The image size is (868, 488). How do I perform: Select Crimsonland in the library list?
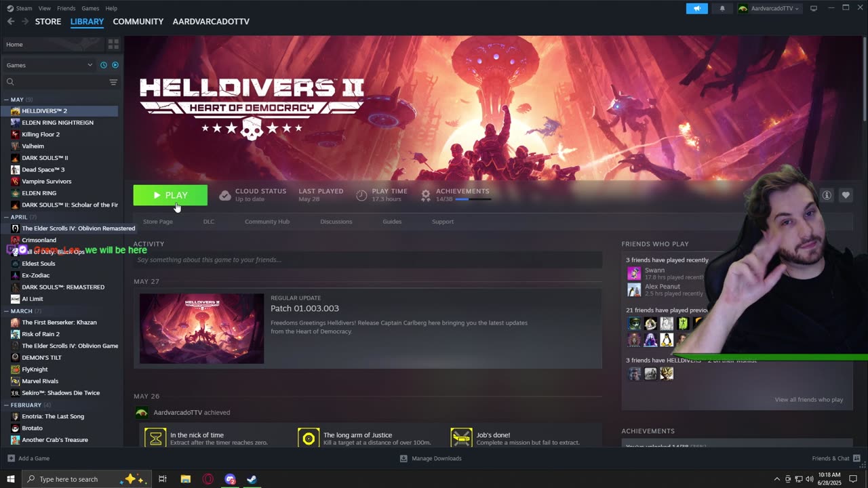(x=39, y=240)
